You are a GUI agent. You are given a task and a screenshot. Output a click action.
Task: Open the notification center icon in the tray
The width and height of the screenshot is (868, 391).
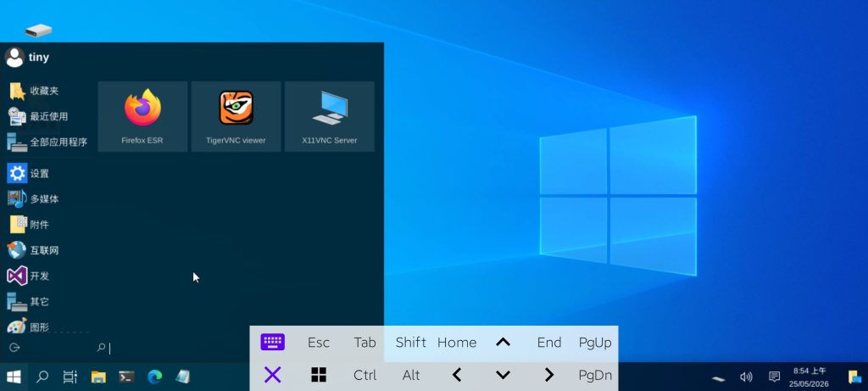tap(775, 377)
